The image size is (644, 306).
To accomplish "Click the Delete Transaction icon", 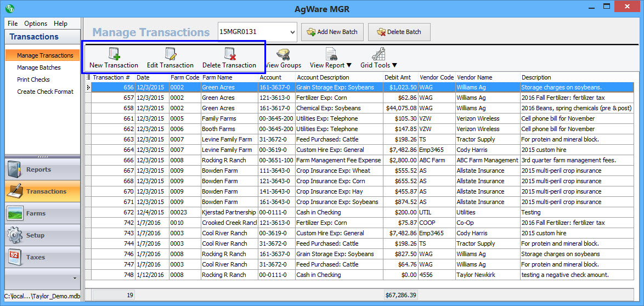I will click(229, 54).
